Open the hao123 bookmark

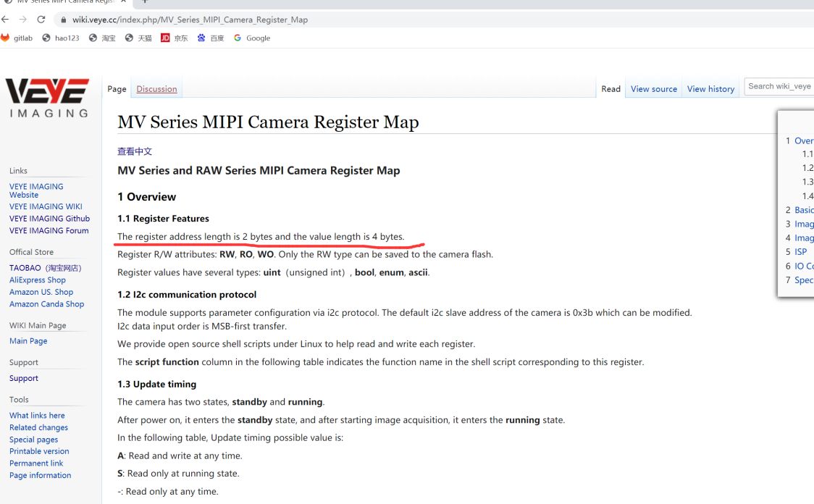point(61,38)
